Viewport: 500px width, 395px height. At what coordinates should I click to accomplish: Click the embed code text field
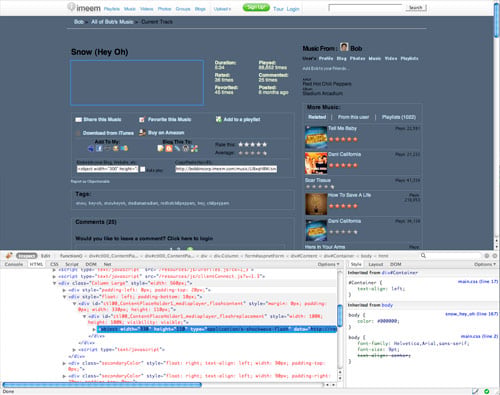[107, 169]
